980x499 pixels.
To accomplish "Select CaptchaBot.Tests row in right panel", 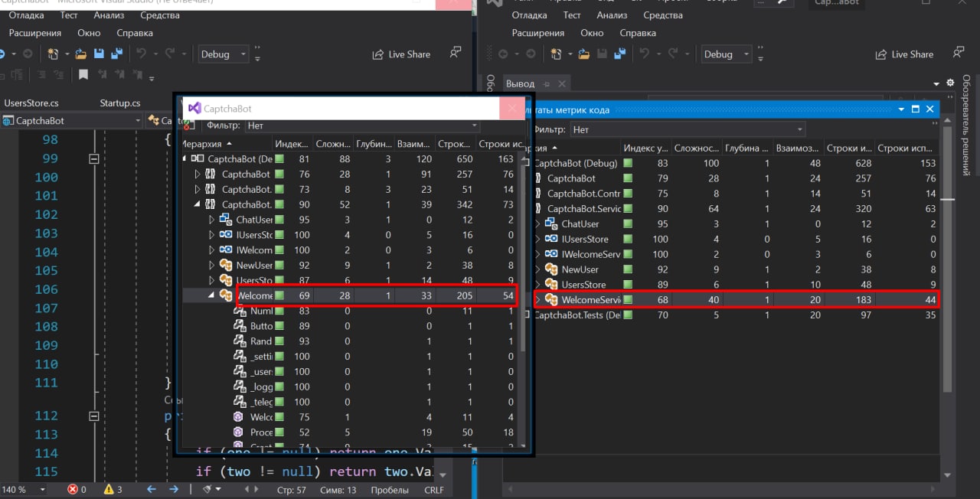I will tap(734, 315).
